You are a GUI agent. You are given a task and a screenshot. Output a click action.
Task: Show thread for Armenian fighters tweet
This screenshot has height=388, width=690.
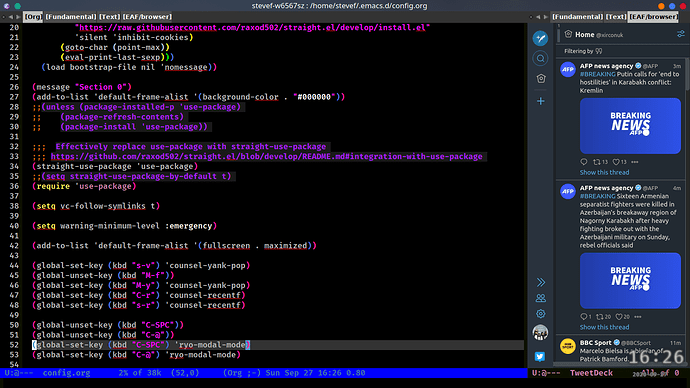tap(604, 327)
